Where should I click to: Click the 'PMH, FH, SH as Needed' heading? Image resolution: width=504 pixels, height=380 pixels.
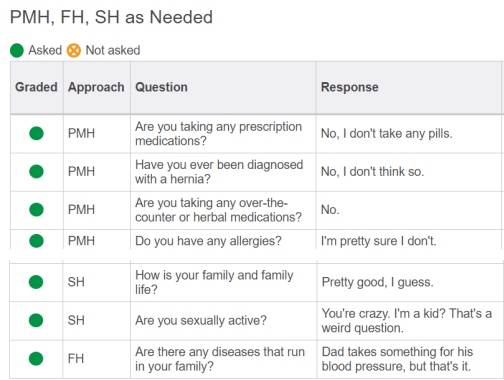[x=111, y=17]
